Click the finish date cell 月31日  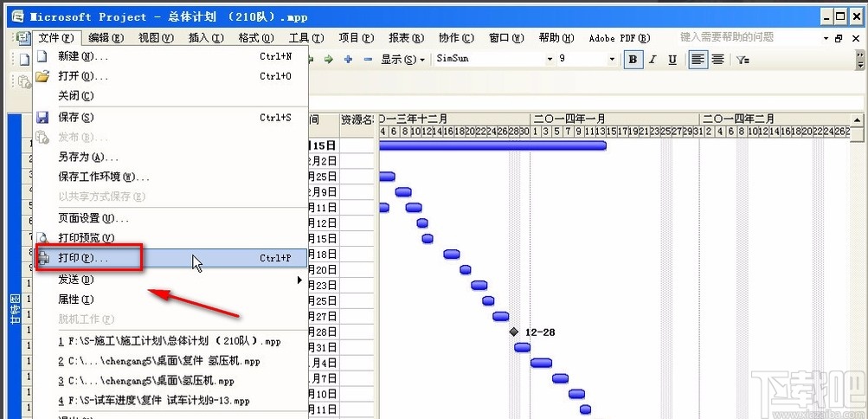click(x=324, y=348)
